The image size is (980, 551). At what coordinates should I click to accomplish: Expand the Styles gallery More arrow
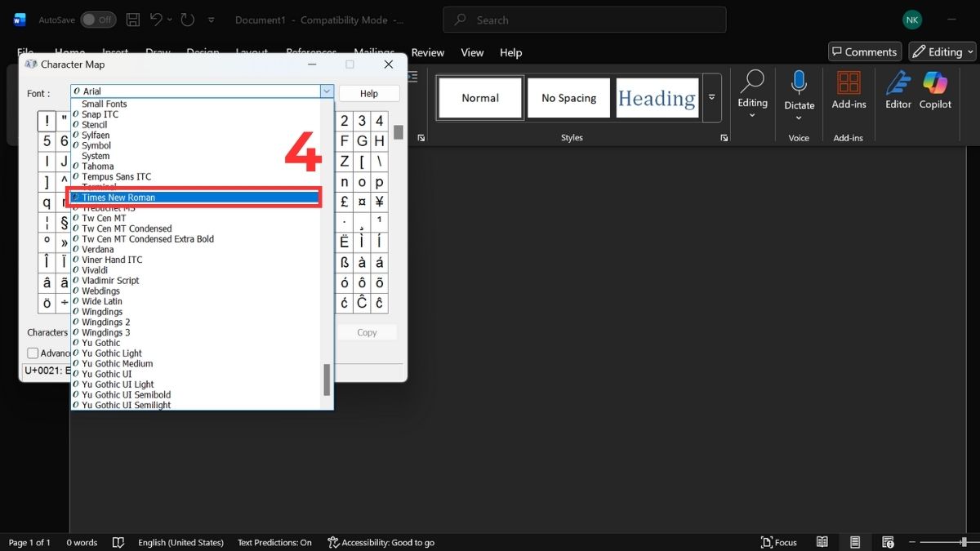click(x=712, y=97)
